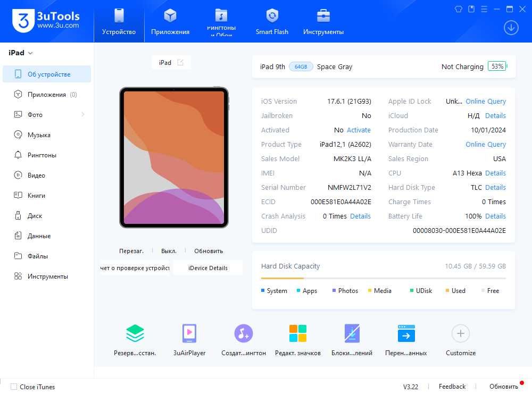The image size is (532, 394).
Task: Open Книги in sidebar
Action: 47,195
